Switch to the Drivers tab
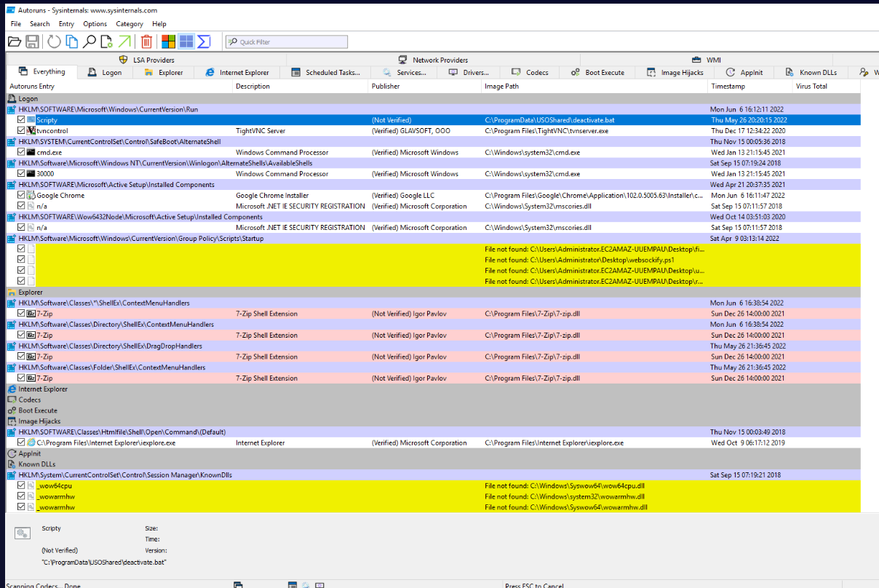The image size is (879, 588). (x=469, y=73)
